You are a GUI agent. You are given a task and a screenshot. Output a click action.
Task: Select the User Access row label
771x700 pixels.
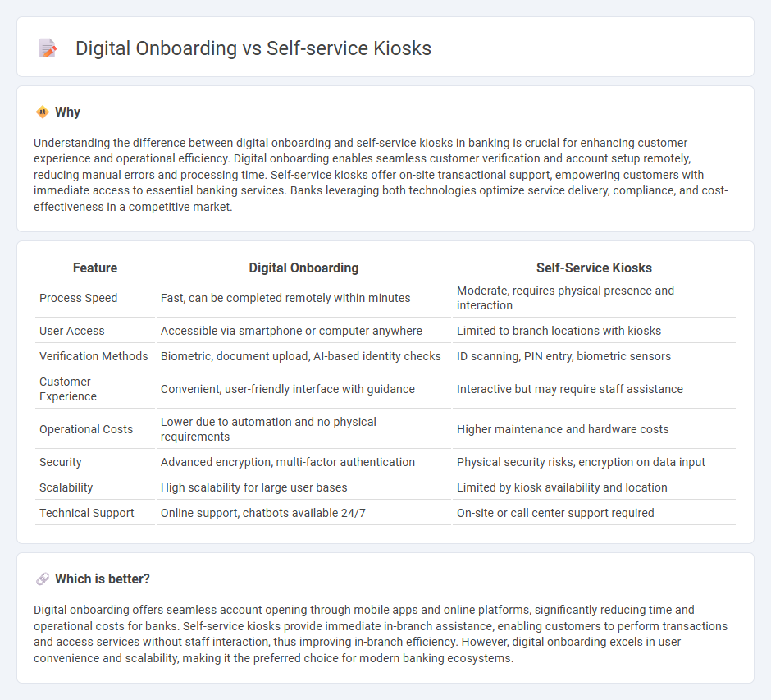(x=72, y=331)
